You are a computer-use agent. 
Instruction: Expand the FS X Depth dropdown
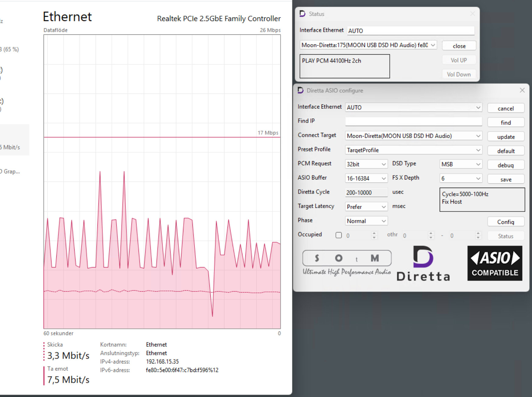461,179
